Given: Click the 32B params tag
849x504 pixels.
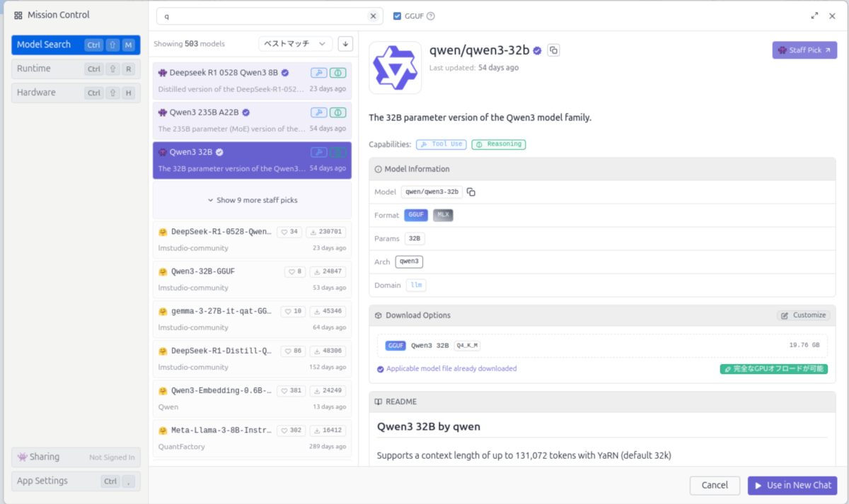Looking at the screenshot, I should click(415, 238).
